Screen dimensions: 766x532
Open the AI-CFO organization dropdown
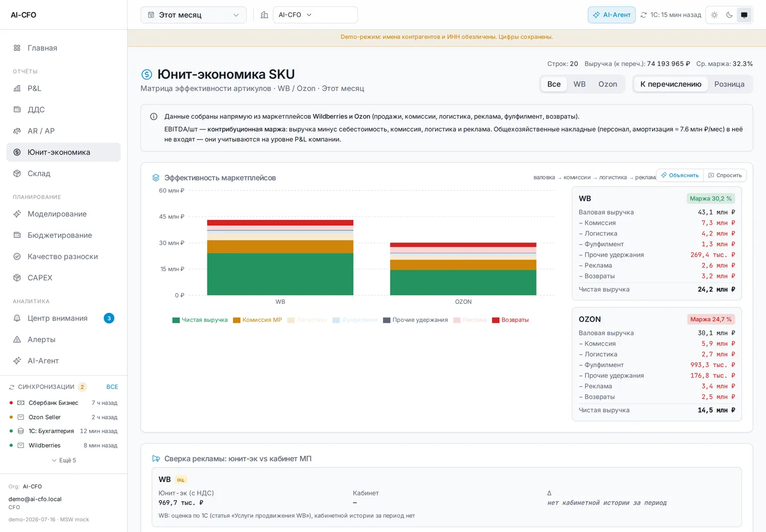(x=315, y=15)
